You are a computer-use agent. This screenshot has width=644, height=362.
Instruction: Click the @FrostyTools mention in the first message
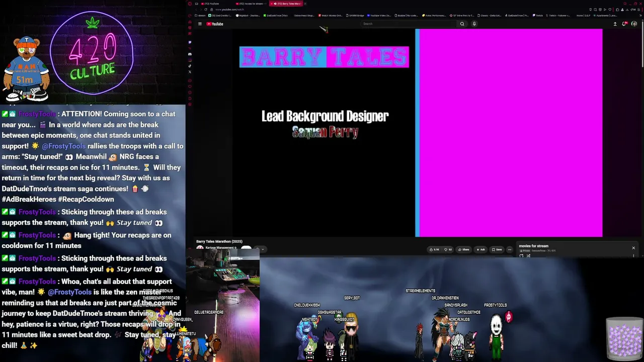point(63,146)
